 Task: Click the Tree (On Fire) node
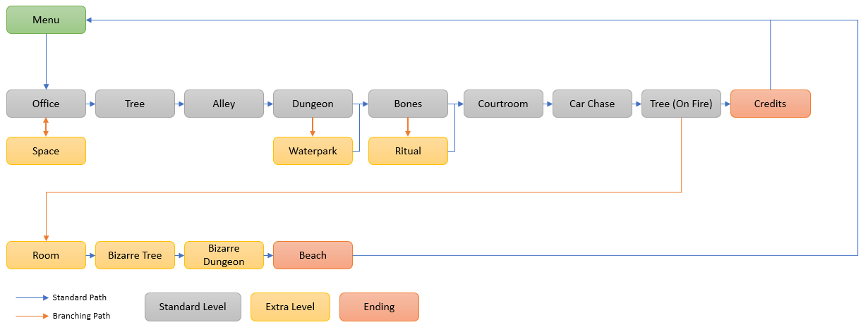tap(681, 104)
